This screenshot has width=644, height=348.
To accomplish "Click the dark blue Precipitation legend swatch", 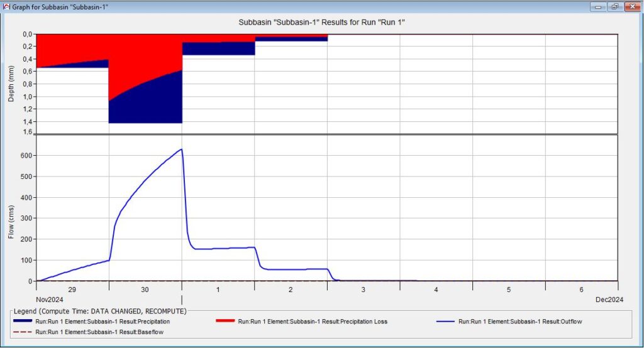I will point(22,321).
